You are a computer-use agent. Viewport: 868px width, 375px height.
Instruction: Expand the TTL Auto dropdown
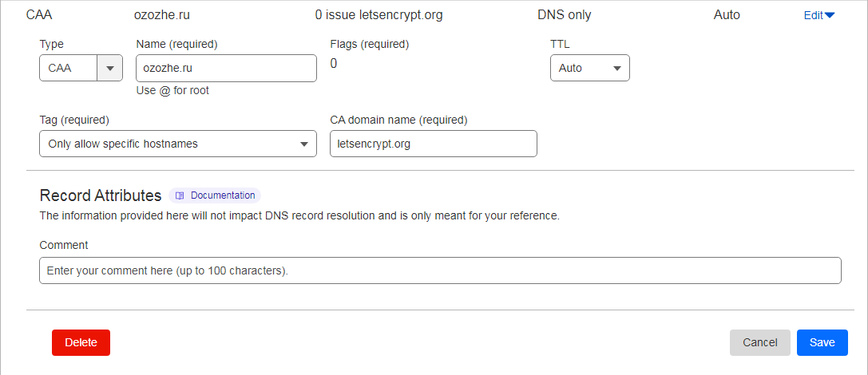click(x=589, y=69)
